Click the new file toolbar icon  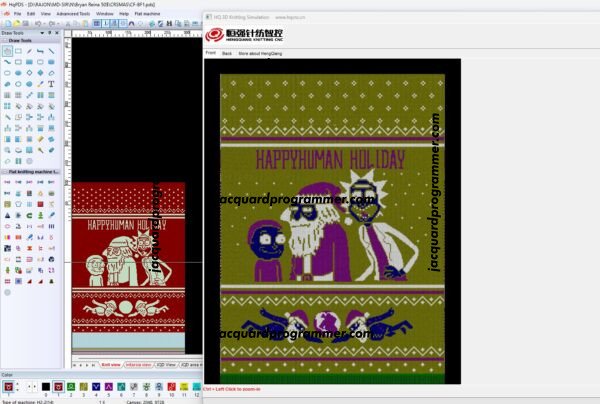pos(6,23)
